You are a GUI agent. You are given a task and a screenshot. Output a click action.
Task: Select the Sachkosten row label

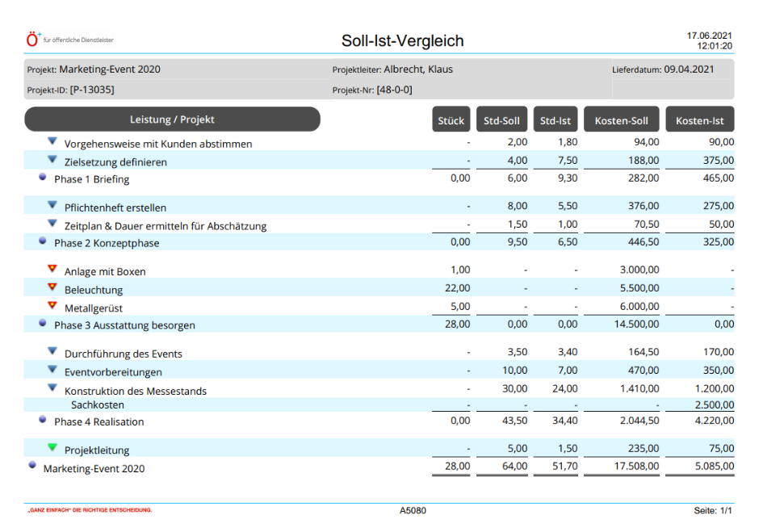97,404
